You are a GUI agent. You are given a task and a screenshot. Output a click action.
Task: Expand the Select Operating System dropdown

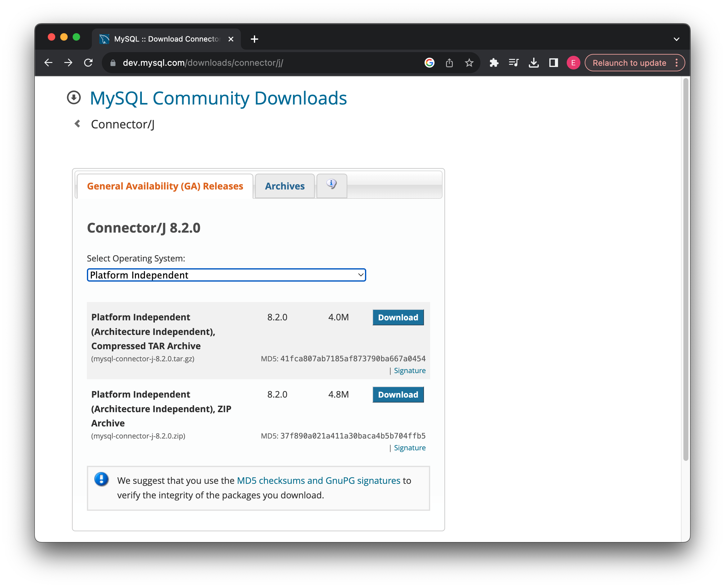click(226, 275)
